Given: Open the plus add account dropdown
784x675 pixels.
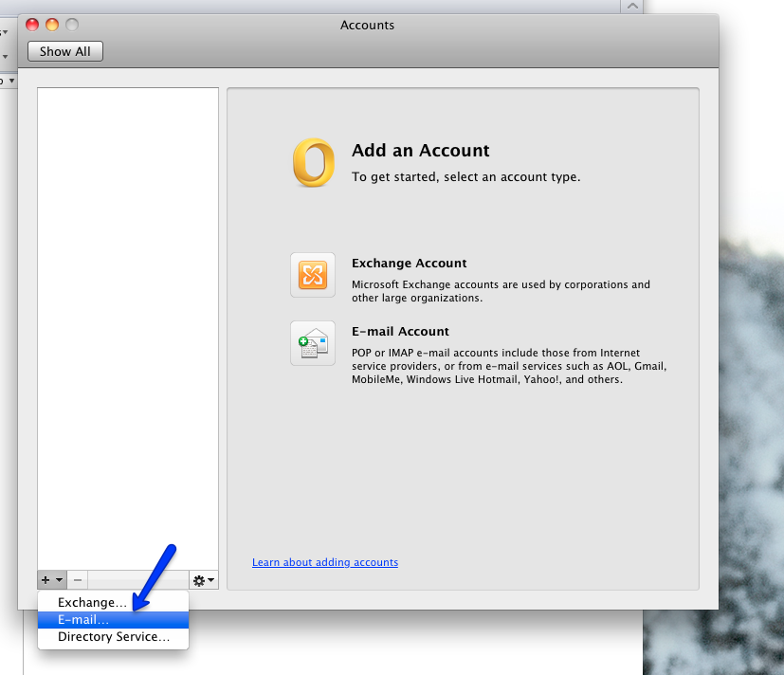Looking at the screenshot, I should pos(52,579).
